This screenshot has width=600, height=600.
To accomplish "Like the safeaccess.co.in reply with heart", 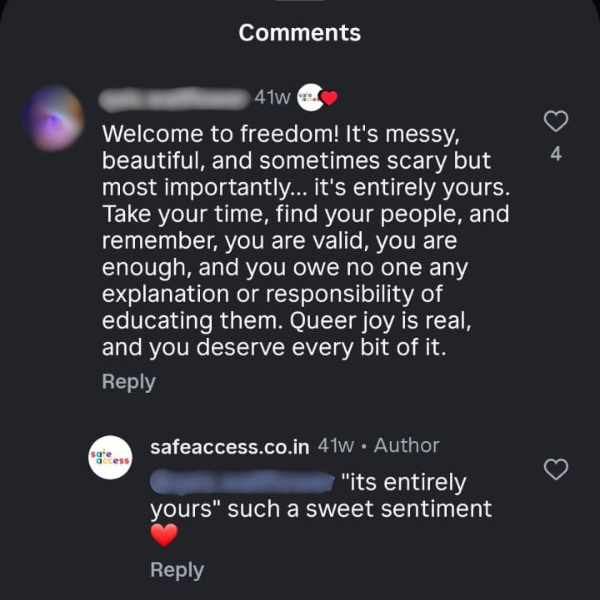I will (555, 469).
